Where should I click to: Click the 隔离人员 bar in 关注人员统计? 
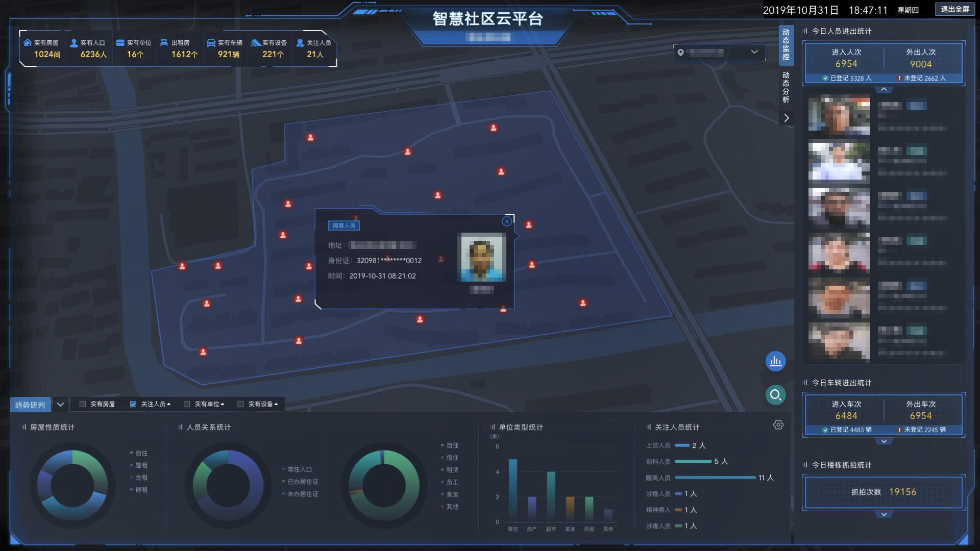[x=715, y=478]
